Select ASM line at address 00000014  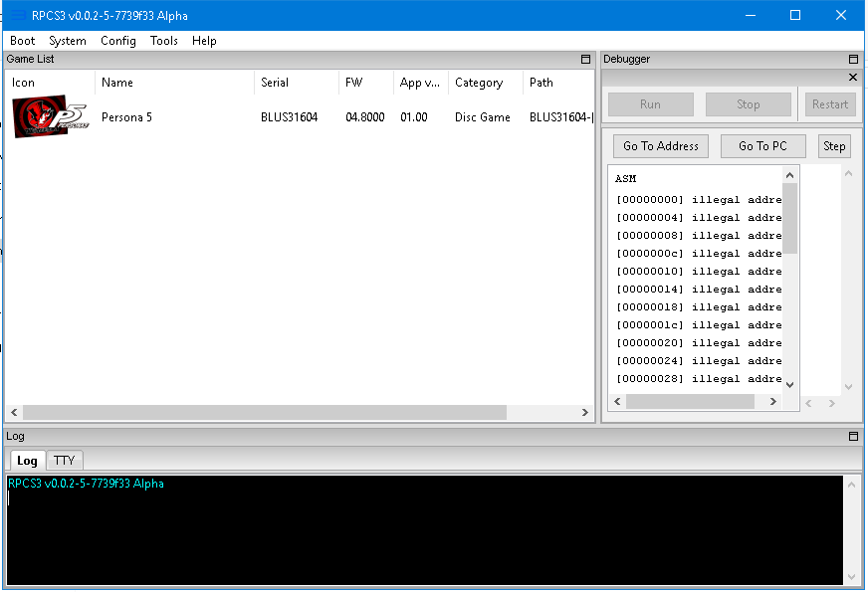click(x=699, y=289)
